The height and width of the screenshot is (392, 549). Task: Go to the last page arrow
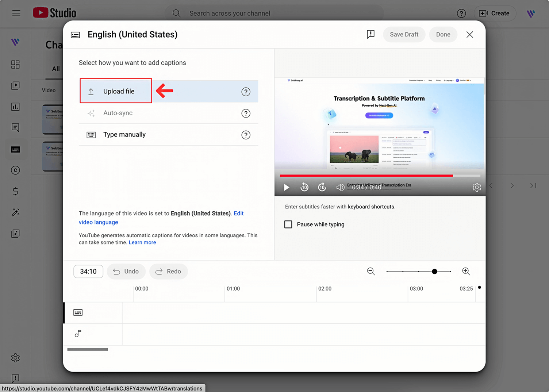pyautogui.click(x=533, y=186)
